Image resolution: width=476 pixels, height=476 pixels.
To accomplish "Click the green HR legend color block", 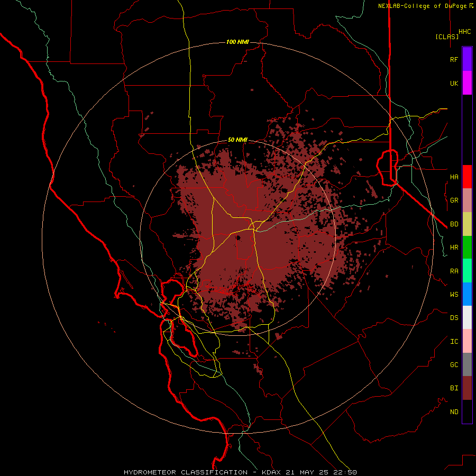I will pos(467,247).
